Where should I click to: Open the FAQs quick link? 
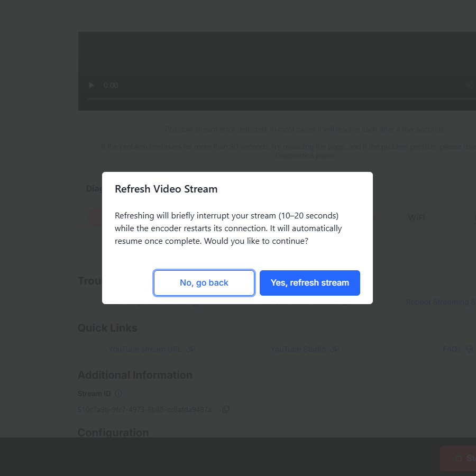click(452, 349)
